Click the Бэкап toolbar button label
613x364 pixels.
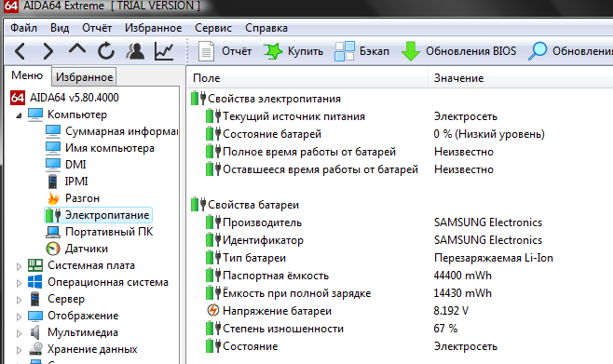coord(375,51)
